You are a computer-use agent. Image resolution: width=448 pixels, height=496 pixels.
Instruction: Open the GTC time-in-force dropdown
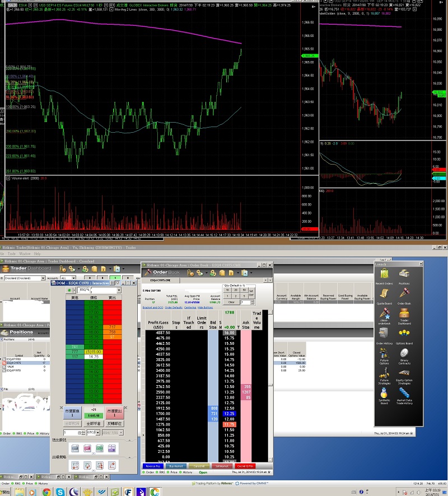click(x=98, y=432)
